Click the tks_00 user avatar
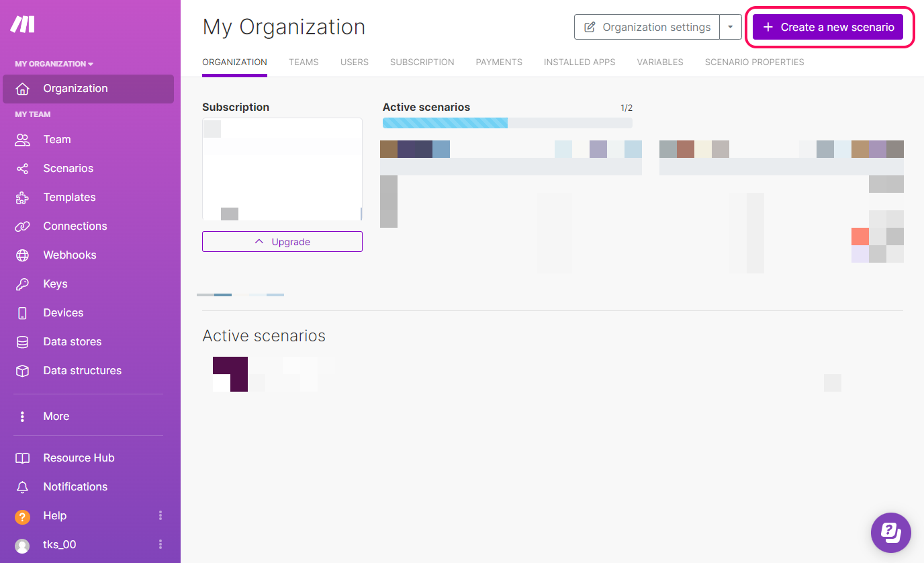 point(23,546)
